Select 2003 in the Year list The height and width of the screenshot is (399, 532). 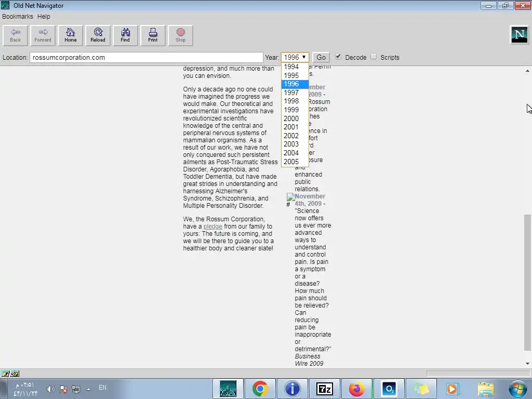pos(295,144)
